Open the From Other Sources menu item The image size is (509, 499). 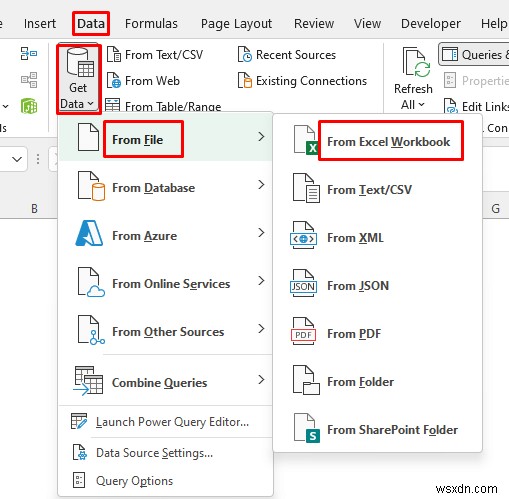click(166, 330)
